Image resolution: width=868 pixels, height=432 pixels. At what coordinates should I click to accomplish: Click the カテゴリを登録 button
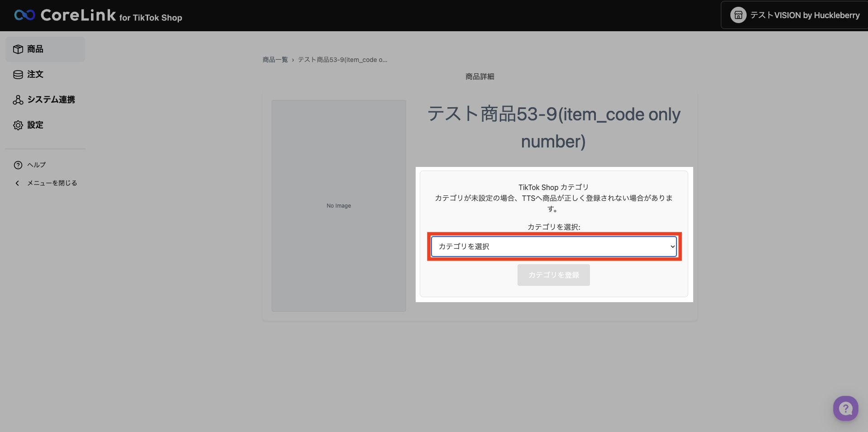554,275
